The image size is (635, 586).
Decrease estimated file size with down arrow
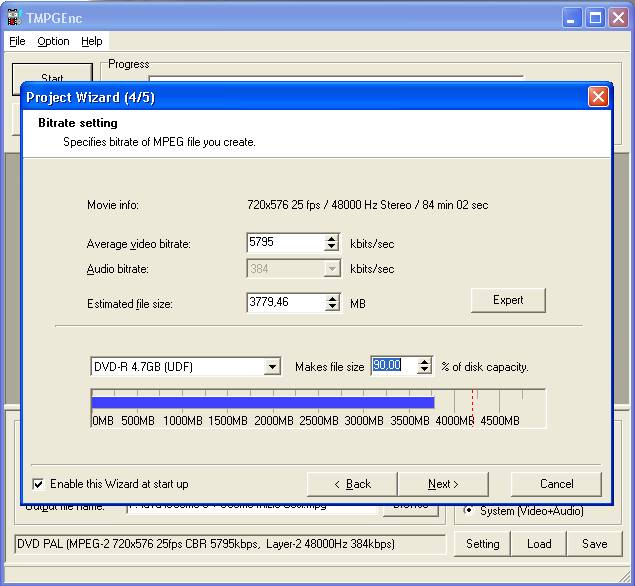[332, 307]
